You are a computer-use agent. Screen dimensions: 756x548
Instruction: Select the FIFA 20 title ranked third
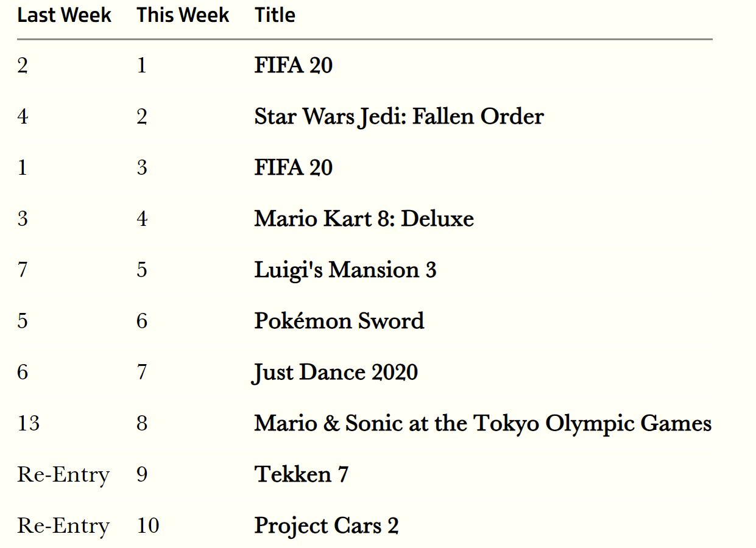(x=294, y=167)
